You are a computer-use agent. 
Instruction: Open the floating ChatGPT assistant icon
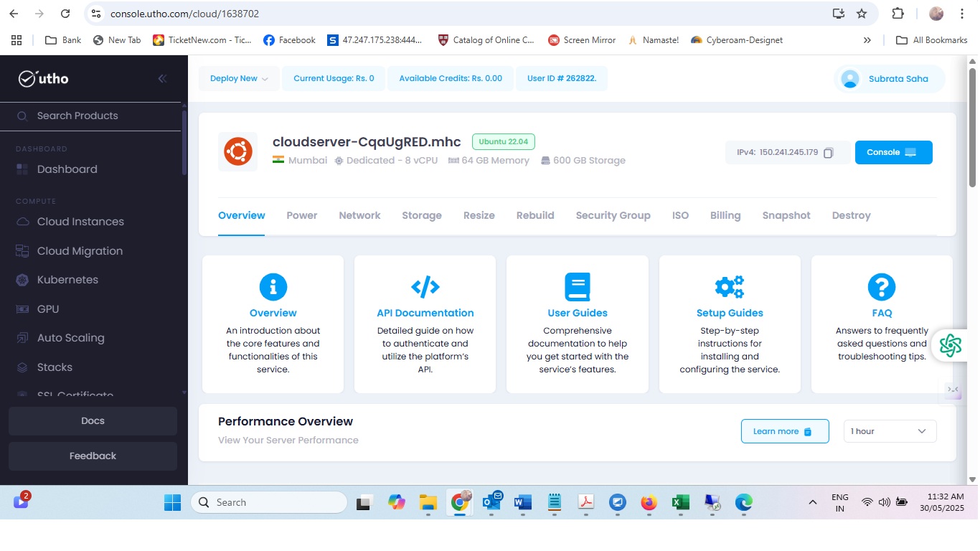(x=951, y=345)
